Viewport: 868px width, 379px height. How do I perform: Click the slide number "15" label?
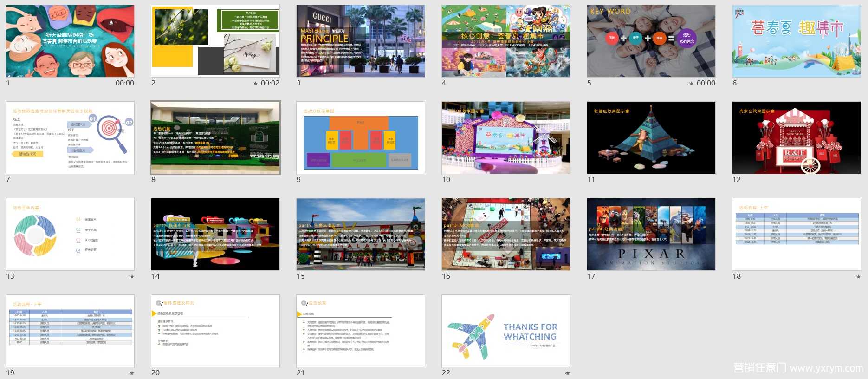pos(301,276)
